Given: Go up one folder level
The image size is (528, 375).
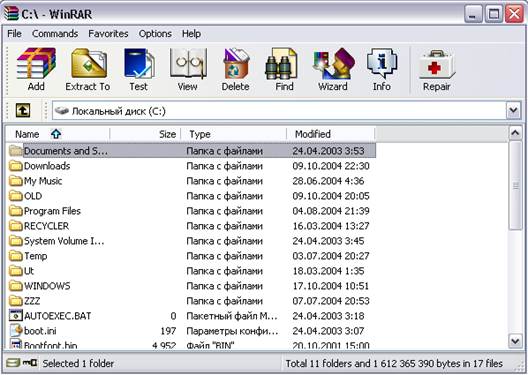Looking at the screenshot, I should (x=23, y=110).
